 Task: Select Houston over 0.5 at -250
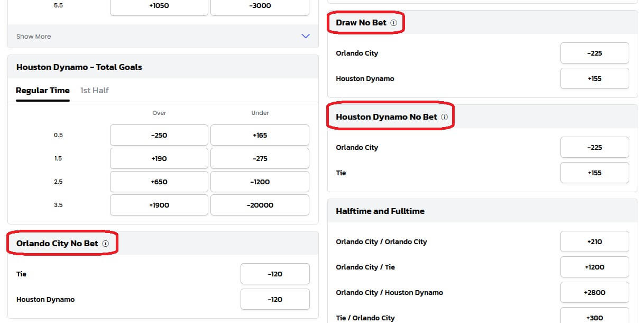[159, 135]
